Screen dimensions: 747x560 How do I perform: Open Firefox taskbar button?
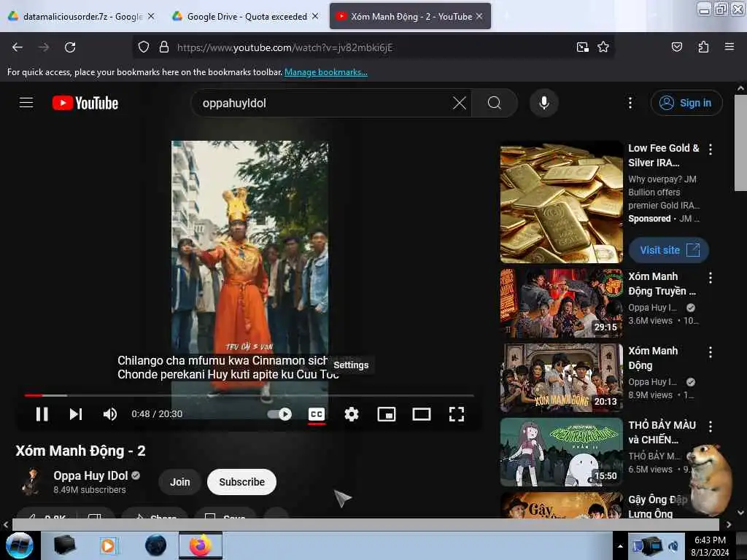[x=201, y=545]
